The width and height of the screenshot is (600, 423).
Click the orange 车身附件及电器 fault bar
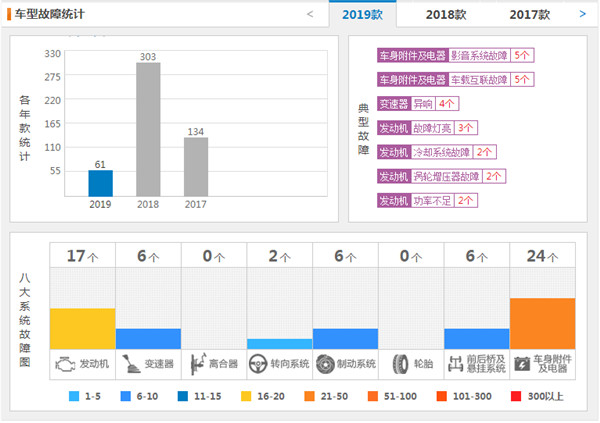click(543, 323)
